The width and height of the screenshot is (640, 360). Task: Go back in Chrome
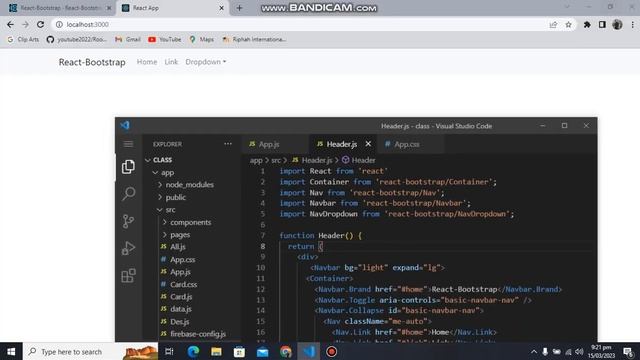pyautogui.click(x=10, y=24)
